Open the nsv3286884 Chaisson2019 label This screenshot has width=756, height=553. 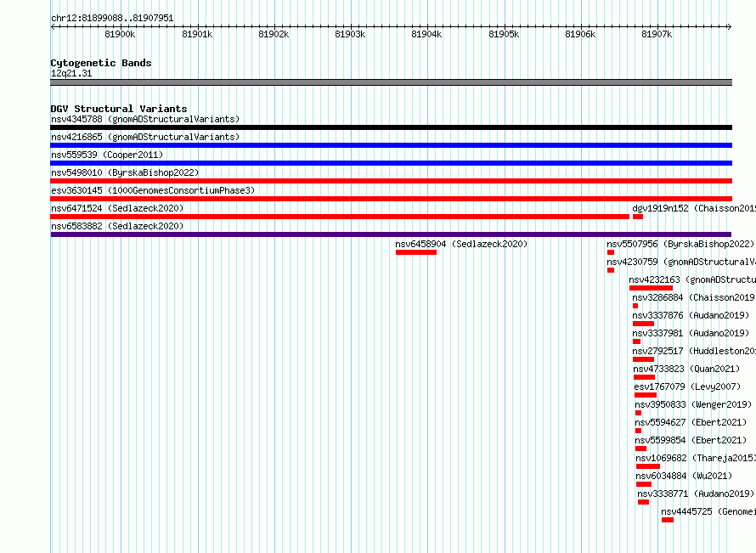pyautogui.click(x=694, y=297)
